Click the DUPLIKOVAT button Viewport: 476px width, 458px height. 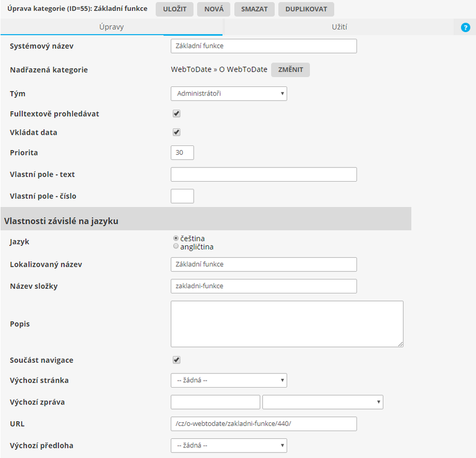point(306,9)
